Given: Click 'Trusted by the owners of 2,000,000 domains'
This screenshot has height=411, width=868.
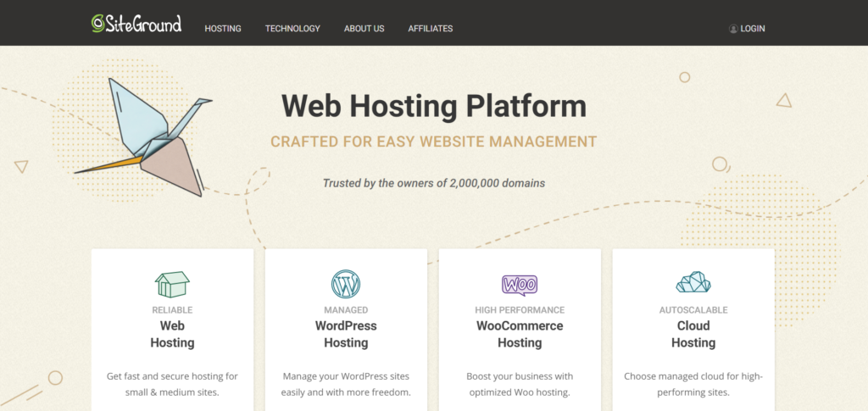Looking at the screenshot, I should (434, 183).
